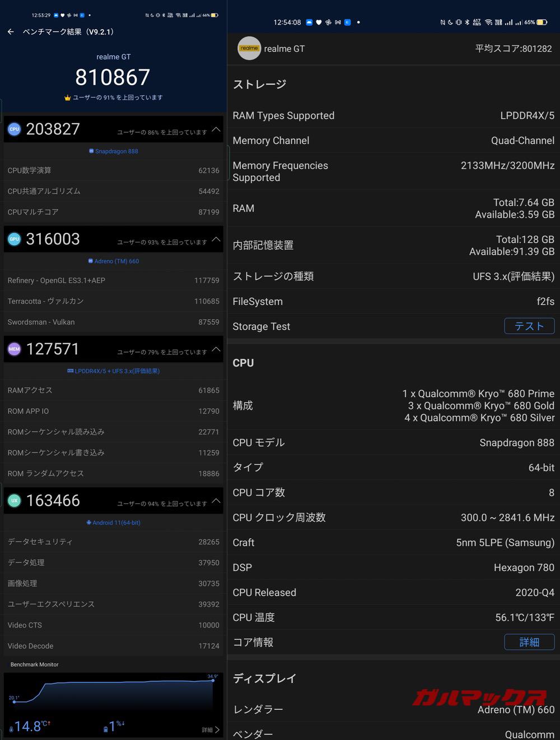Click the temperature graph in Benchmark Monitor
The width and height of the screenshot is (560, 740).
(112, 694)
